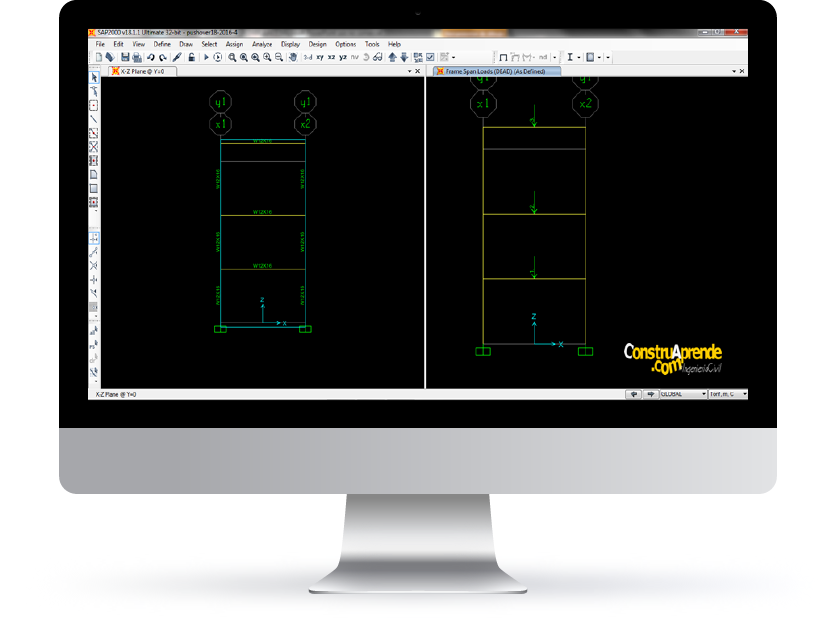Open the GLOBAL coordinate system dropdown
This screenshot has height=640, width=836.
point(684,394)
